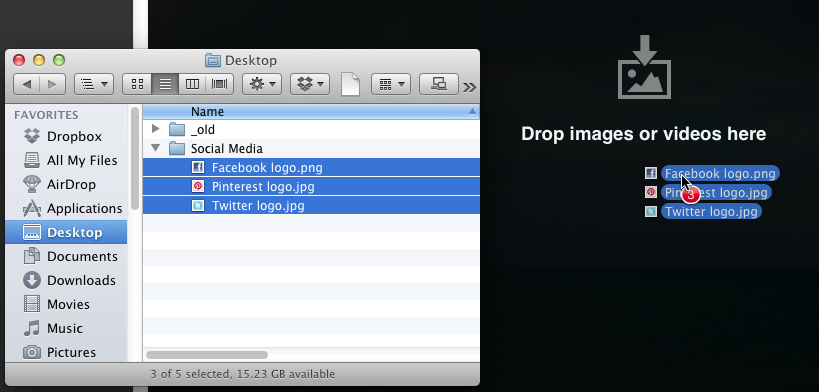Image resolution: width=819 pixels, height=392 pixels.
Task: Switch to column view
Action: pyautogui.click(x=192, y=84)
